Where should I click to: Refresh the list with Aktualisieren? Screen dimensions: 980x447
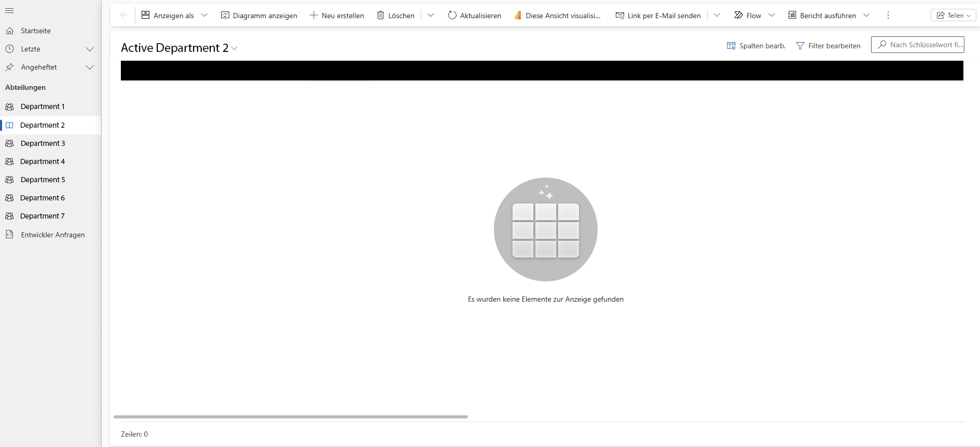point(474,16)
